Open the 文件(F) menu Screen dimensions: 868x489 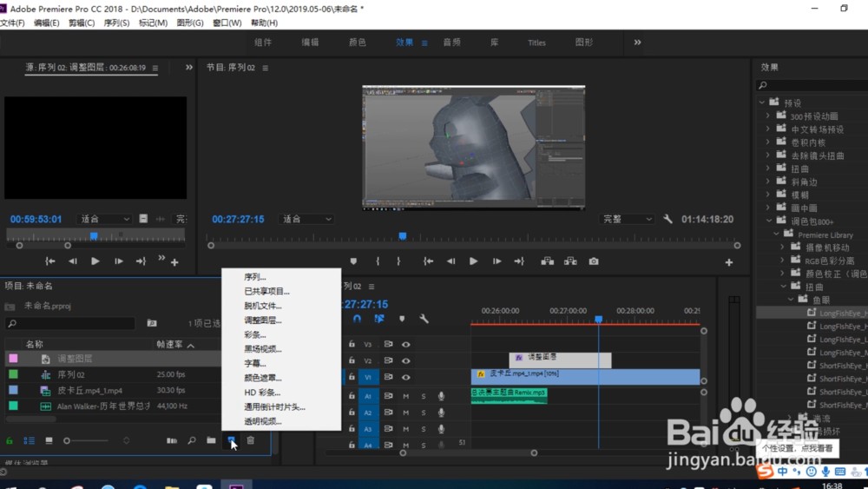click(13, 23)
